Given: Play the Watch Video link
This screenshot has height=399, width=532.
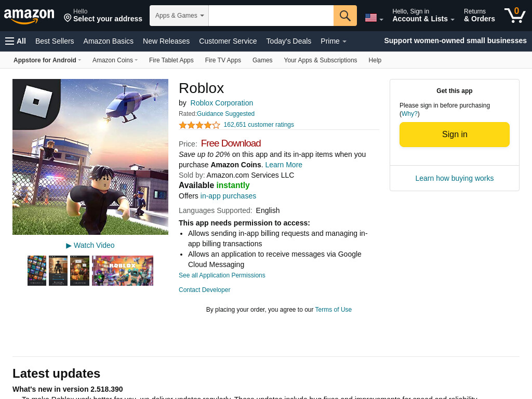Looking at the screenshot, I should (x=90, y=245).
